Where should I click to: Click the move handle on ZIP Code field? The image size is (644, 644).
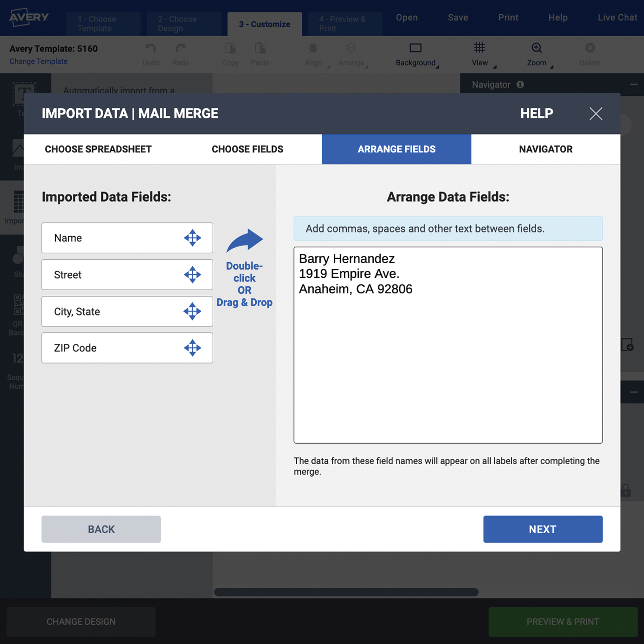click(193, 348)
